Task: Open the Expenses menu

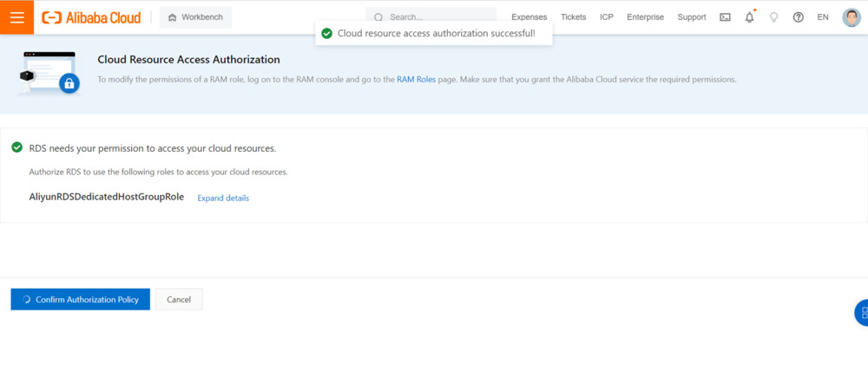Action: pos(529,17)
